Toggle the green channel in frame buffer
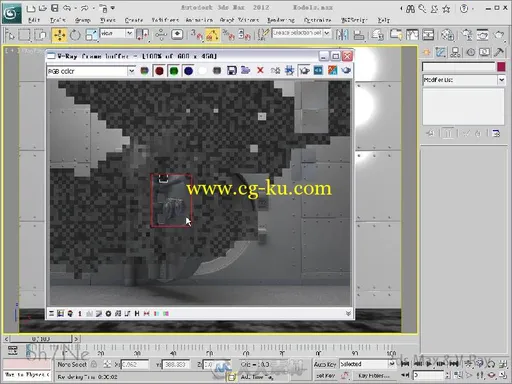 click(x=174, y=71)
